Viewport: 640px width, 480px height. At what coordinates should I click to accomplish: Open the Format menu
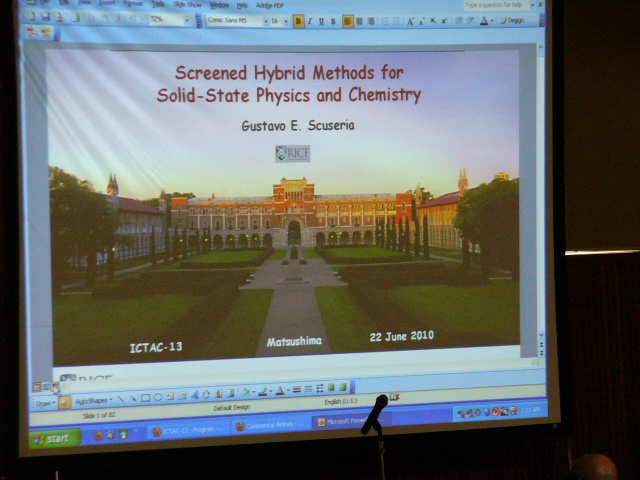[x=133, y=4]
